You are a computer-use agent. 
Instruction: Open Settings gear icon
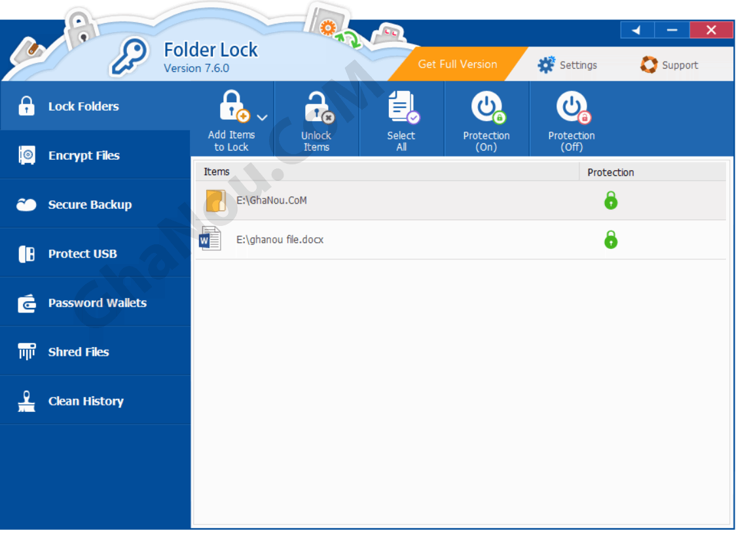[546, 64]
